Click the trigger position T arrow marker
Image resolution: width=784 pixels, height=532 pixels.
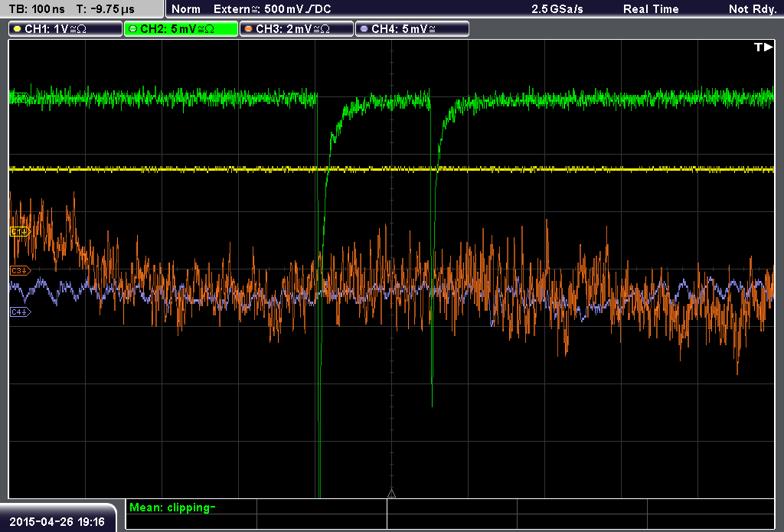763,47
